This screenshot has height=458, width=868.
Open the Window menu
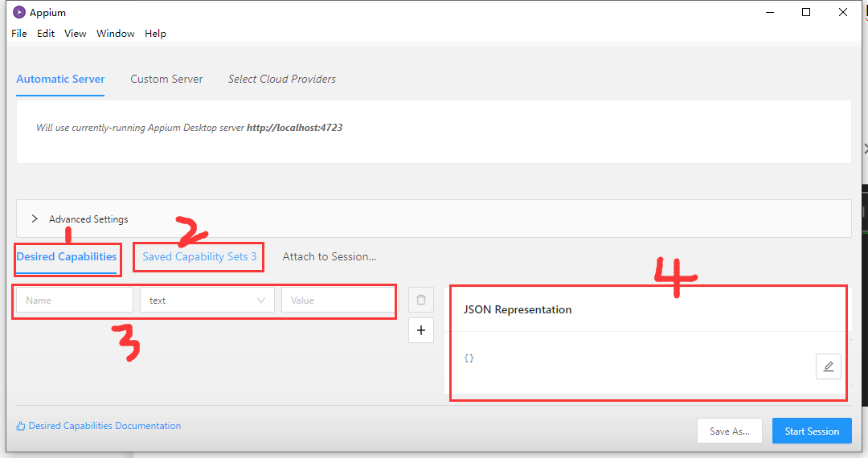115,33
